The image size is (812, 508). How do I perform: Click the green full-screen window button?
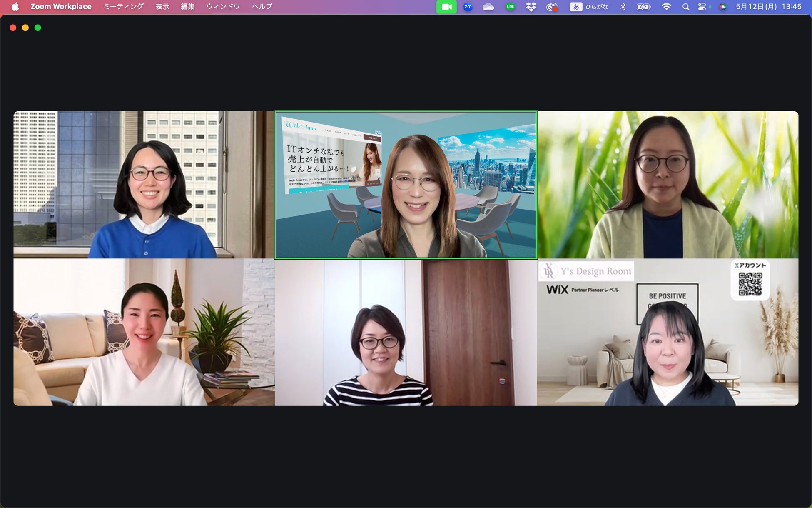tap(38, 28)
